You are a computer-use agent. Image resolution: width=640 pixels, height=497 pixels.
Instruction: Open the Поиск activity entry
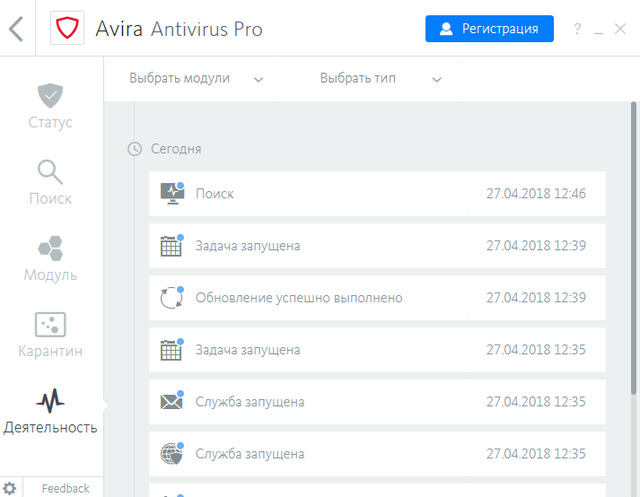point(377,193)
